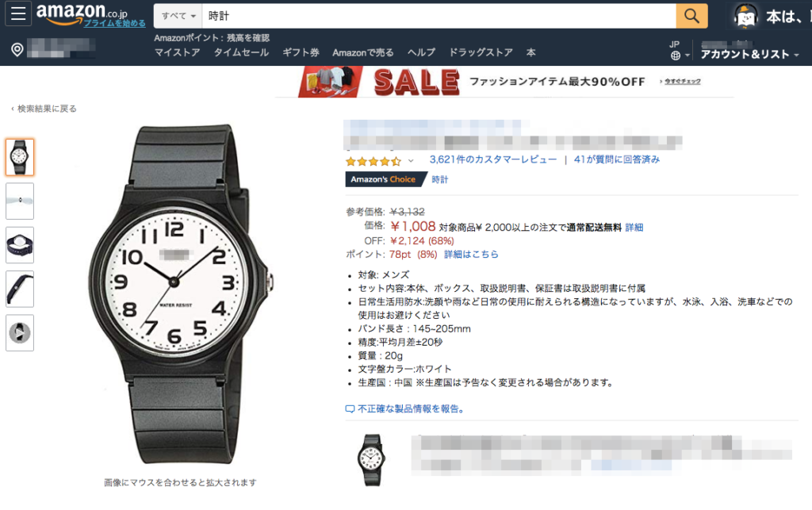Click the 検索結果に戻る link
The width and height of the screenshot is (812, 510).
(x=44, y=109)
